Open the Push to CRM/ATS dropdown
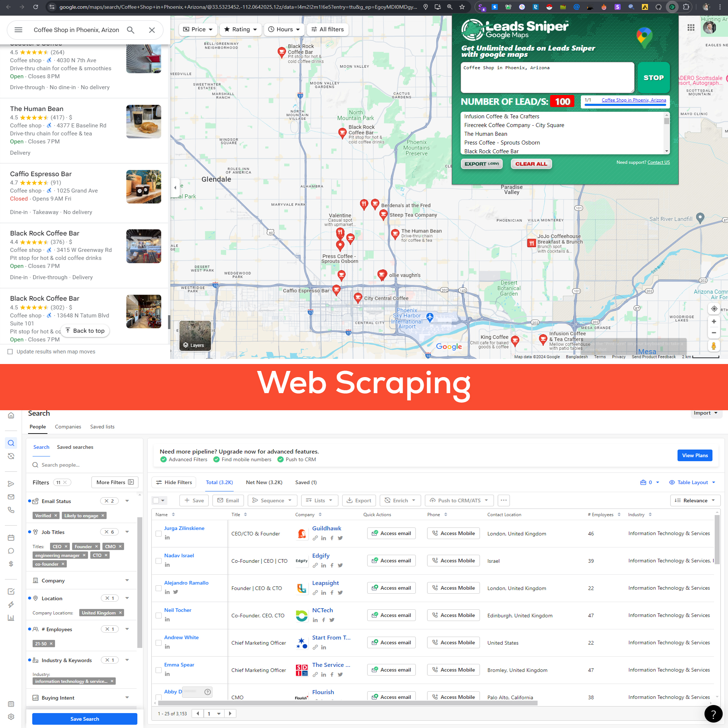This screenshot has width=728, height=728. click(459, 500)
